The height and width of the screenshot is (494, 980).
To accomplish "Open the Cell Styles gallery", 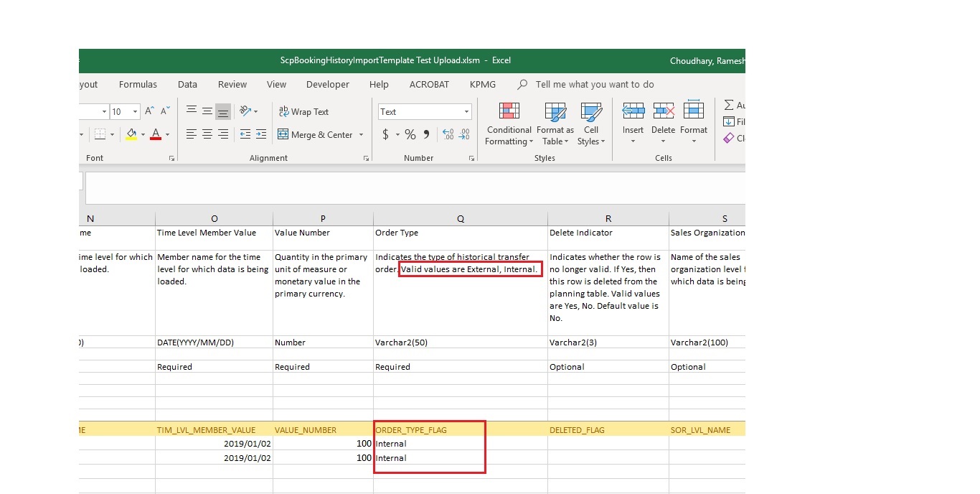I will click(590, 124).
